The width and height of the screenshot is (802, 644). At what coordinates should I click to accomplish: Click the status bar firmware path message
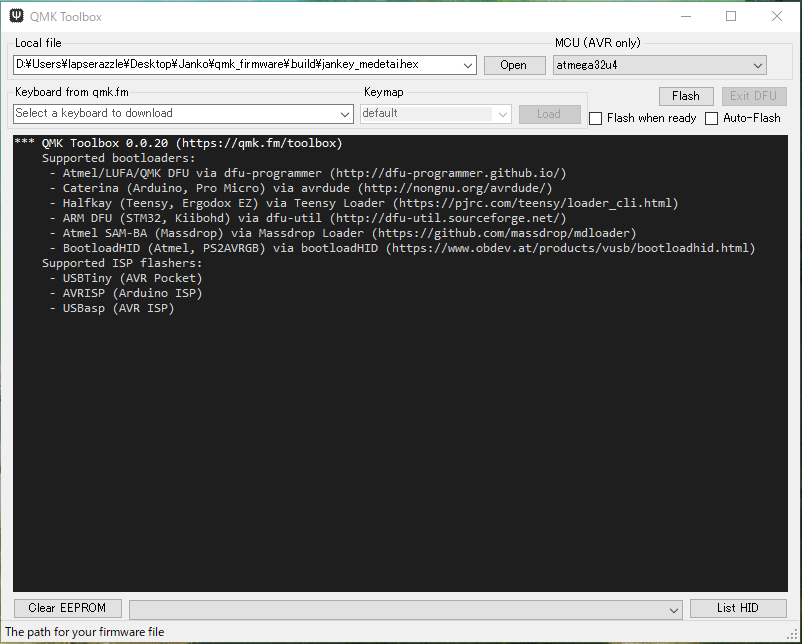[x=85, y=632]
